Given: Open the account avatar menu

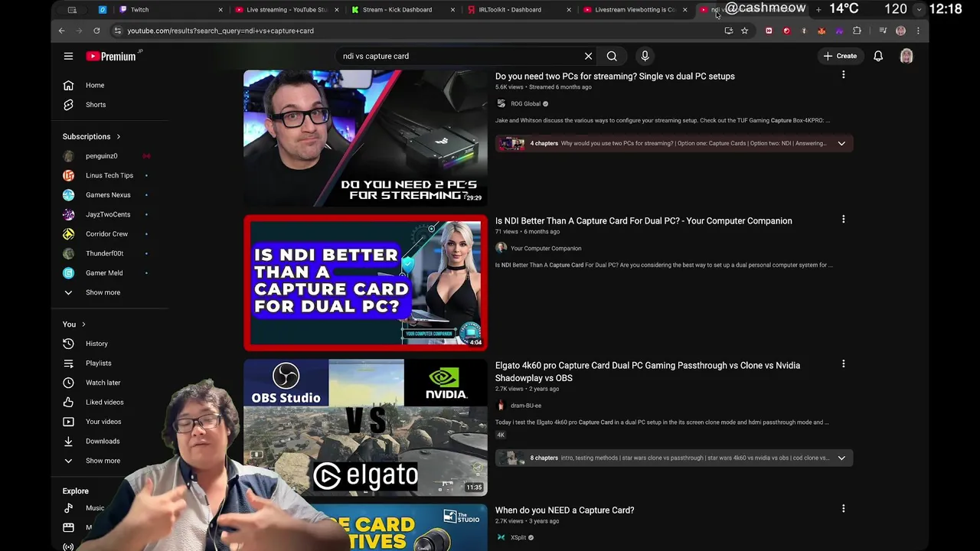Looking at the screenshot, I should [906, 56].
